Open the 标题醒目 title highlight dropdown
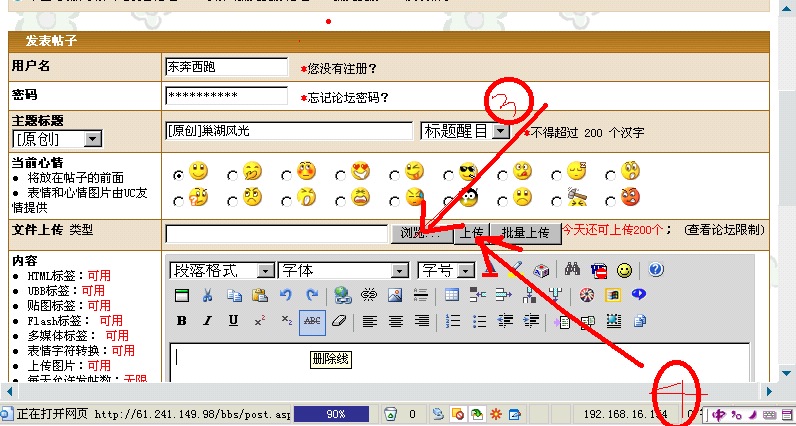The height and width of the screenshot is (426, 796). click(501, 131)
